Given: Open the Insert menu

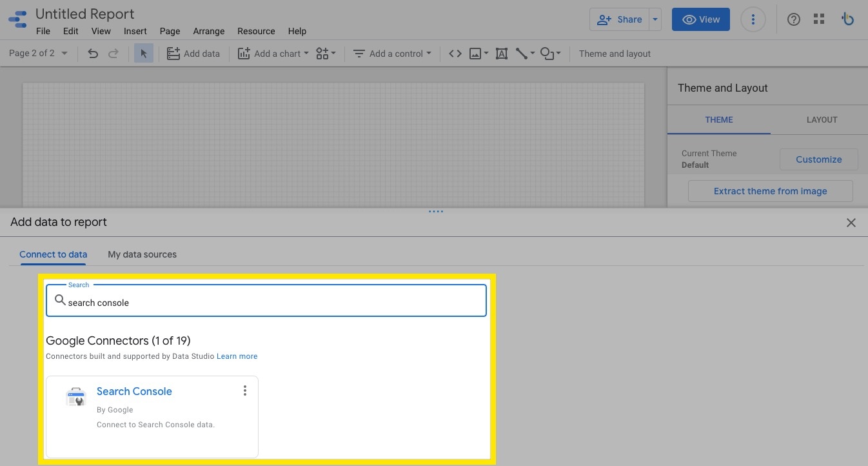Looking at the screenshot, I should pos(135,31).
